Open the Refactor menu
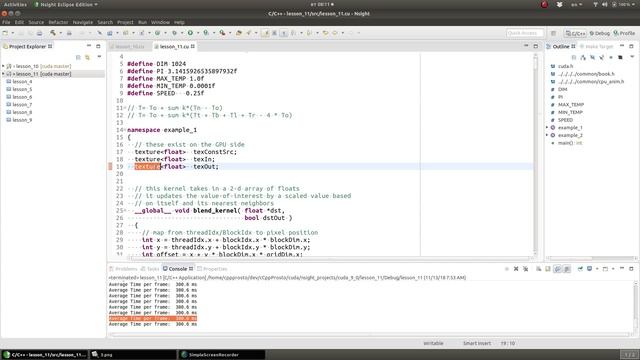 point(58,22)
